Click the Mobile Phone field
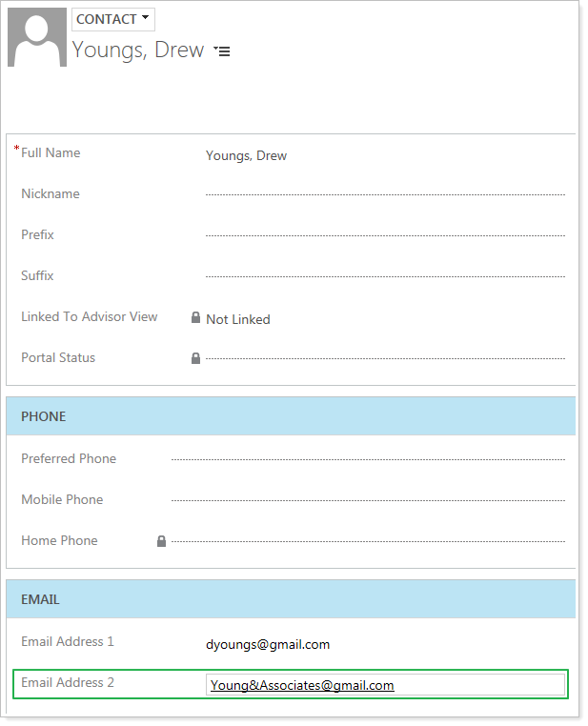This screenshot has width=588, height=726. coord(368,500)
